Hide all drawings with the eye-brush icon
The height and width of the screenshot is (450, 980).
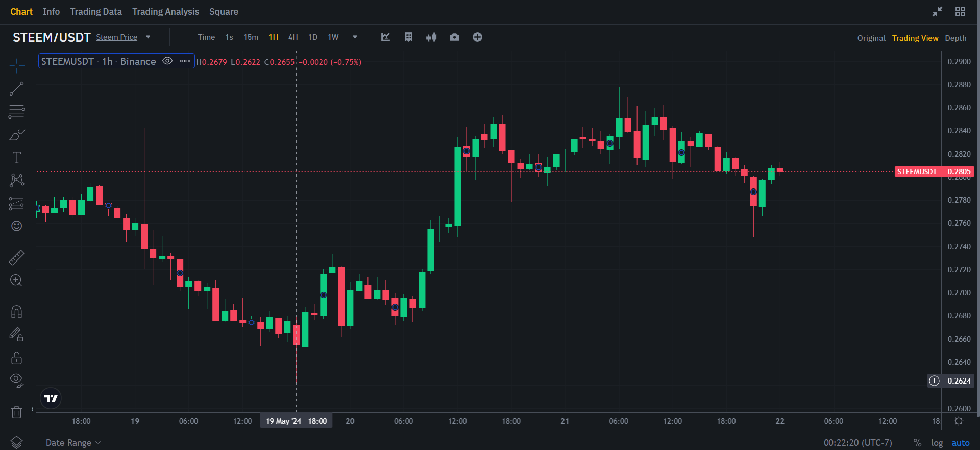(16, 381)
